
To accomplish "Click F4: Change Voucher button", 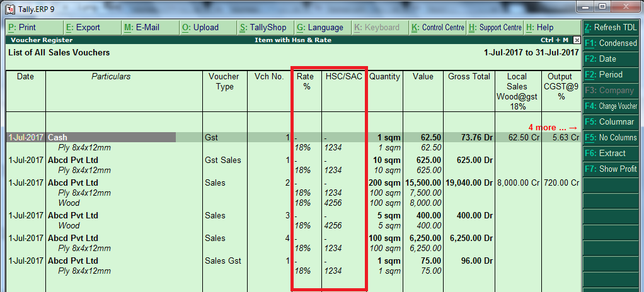I will tap(611, 106).
